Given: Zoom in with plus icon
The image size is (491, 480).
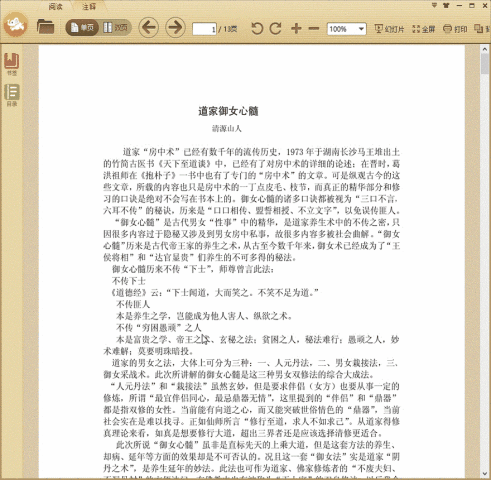Looking at the screenshot, I should pyautogui.click(x=296, y=28).
